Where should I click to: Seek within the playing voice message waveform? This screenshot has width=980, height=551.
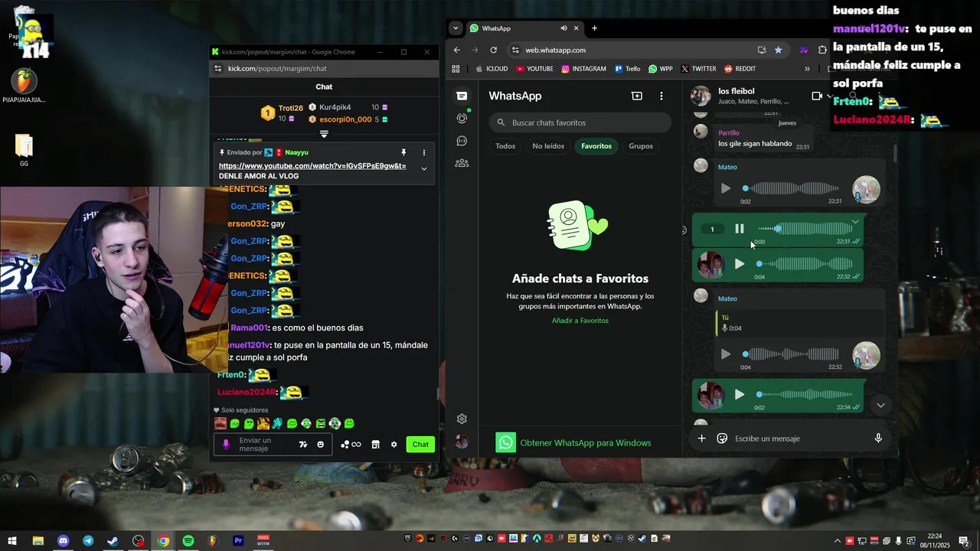point(805,228)
